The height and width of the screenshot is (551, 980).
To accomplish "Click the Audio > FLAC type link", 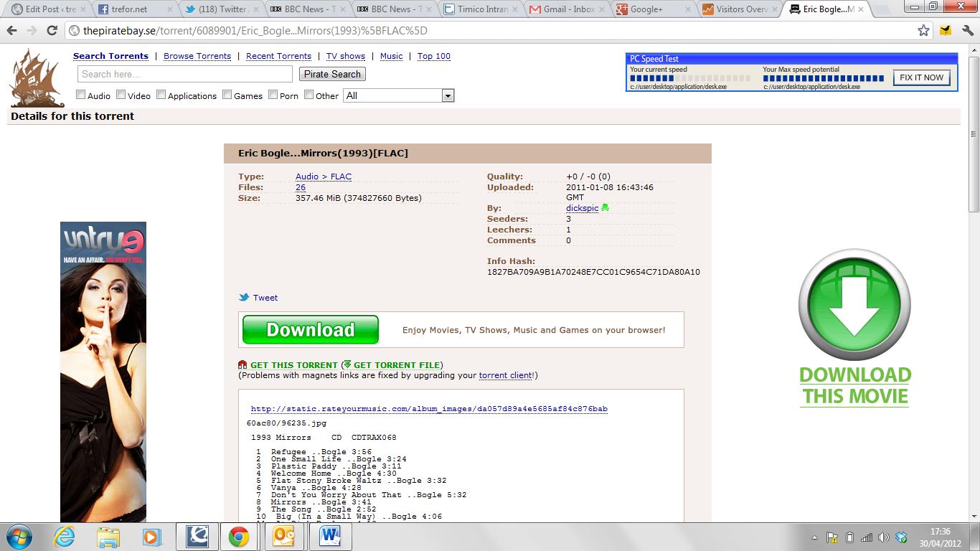I will (x=324, y=176).
